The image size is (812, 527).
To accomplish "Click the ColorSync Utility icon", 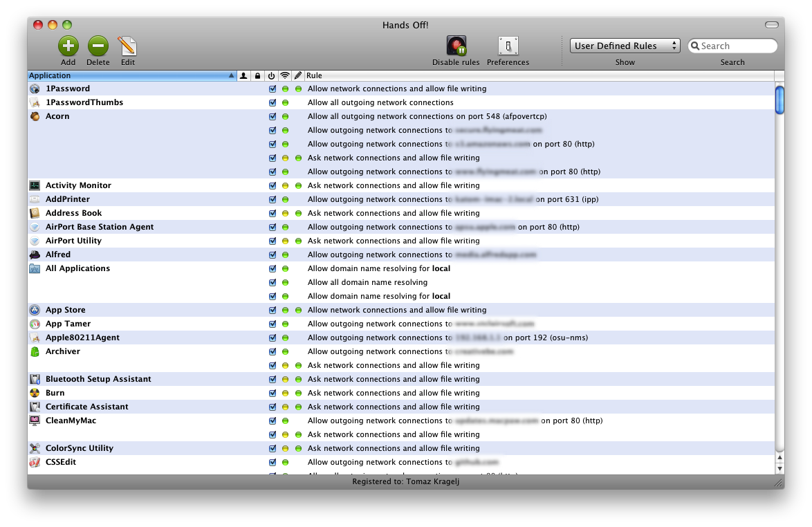I will tap(35, 448).
